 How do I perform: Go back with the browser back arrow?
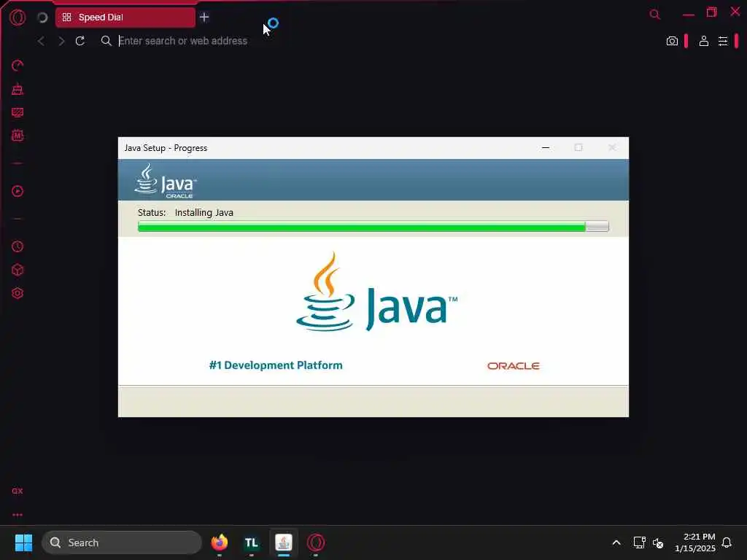[42, 41]
